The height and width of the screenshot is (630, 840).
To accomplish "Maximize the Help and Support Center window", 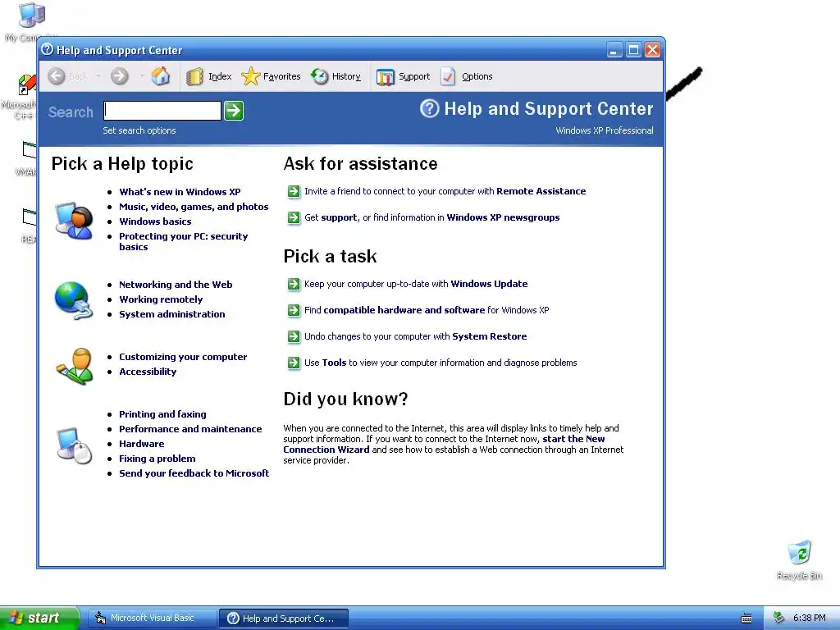I will 634,50.
